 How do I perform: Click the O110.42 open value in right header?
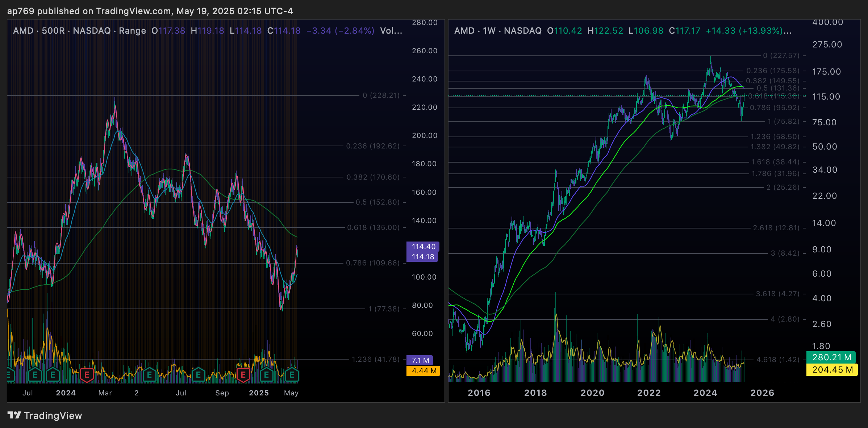point(564,31)
